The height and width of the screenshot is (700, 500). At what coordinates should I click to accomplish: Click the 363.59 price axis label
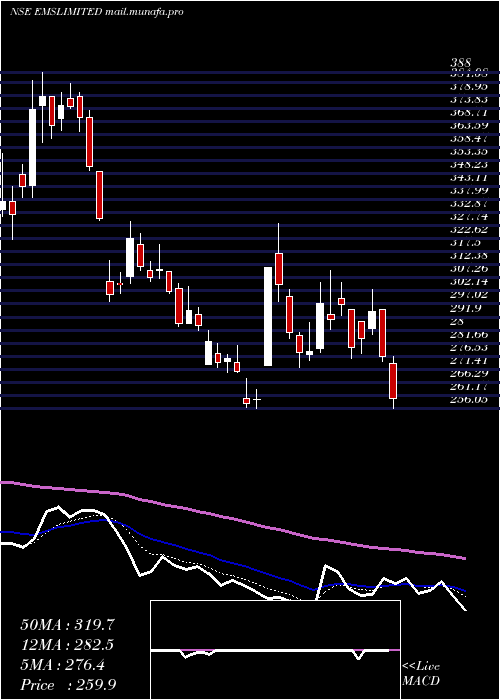tap(468, 125)
